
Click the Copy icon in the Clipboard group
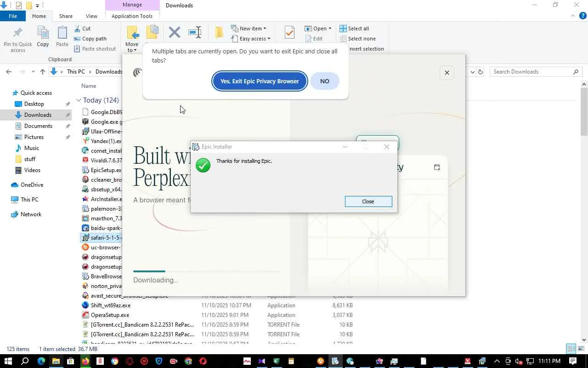(43, 36)
